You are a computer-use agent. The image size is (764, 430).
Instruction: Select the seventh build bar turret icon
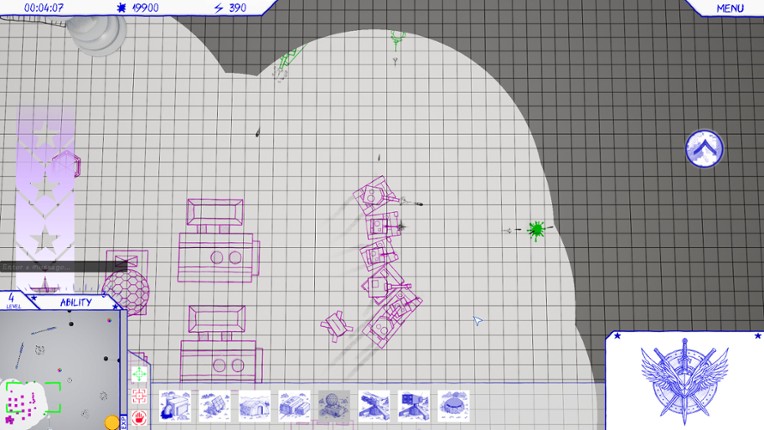coord(413,406)
